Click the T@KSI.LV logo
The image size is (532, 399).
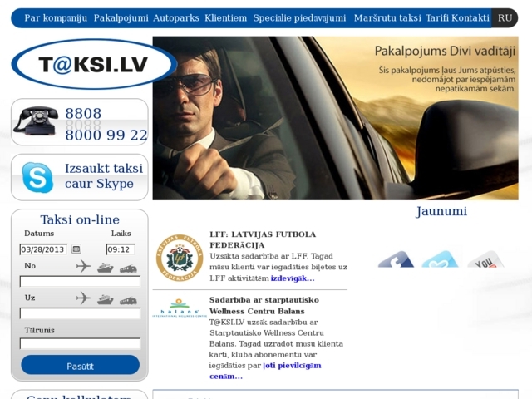pos(94,64)
